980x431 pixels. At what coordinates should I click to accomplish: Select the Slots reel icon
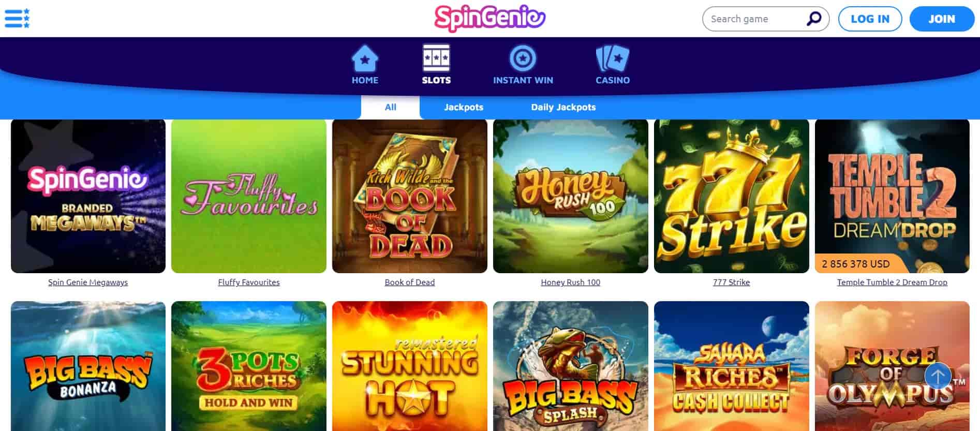436,58
